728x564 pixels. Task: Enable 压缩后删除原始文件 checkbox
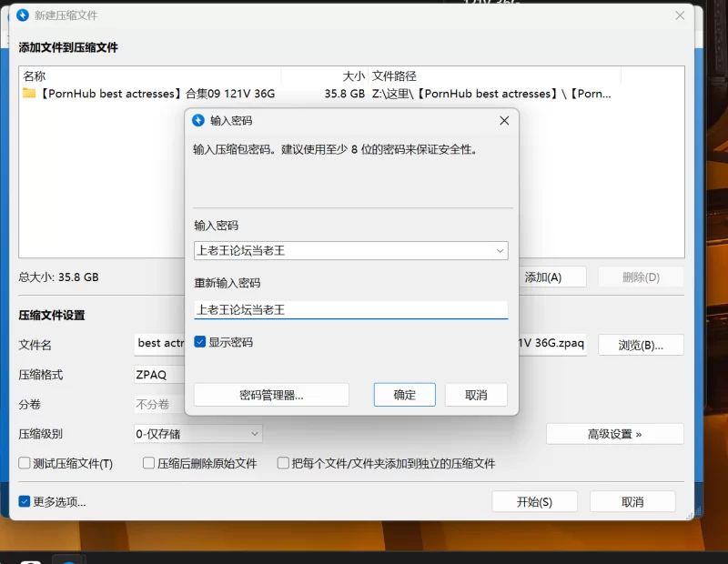pos(148,463)
